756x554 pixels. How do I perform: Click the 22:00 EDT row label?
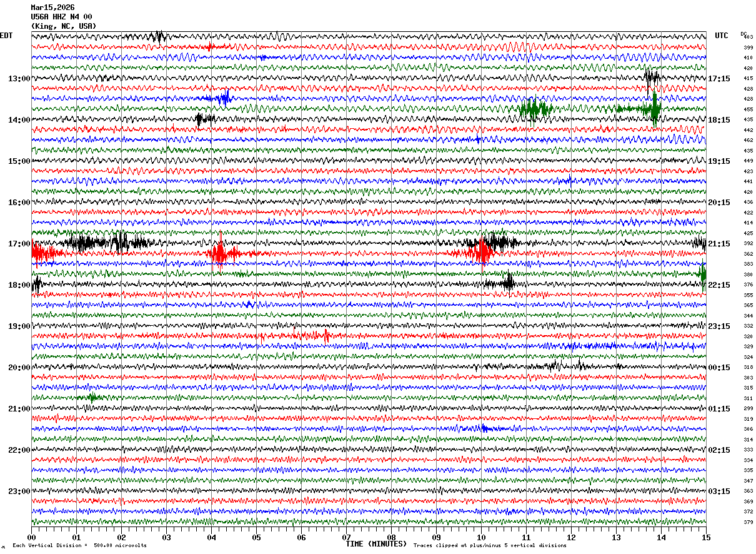tap(19, 450)
